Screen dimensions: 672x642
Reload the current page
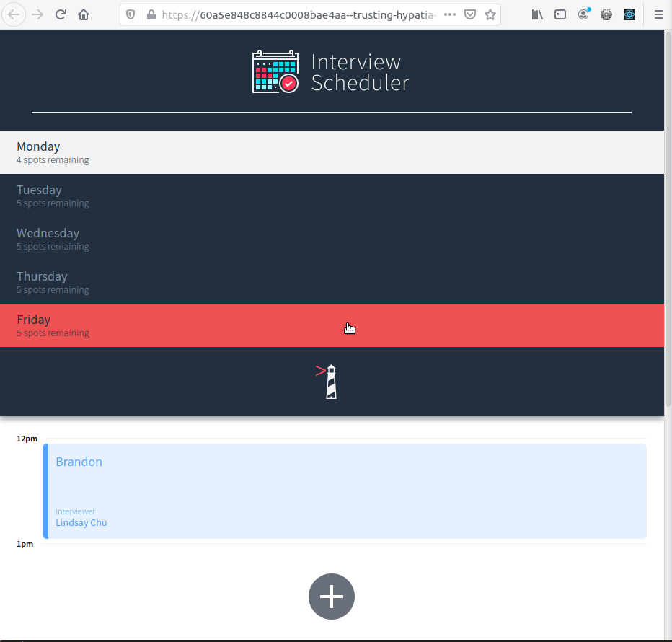pyautogui.click(x=61, y=14)
